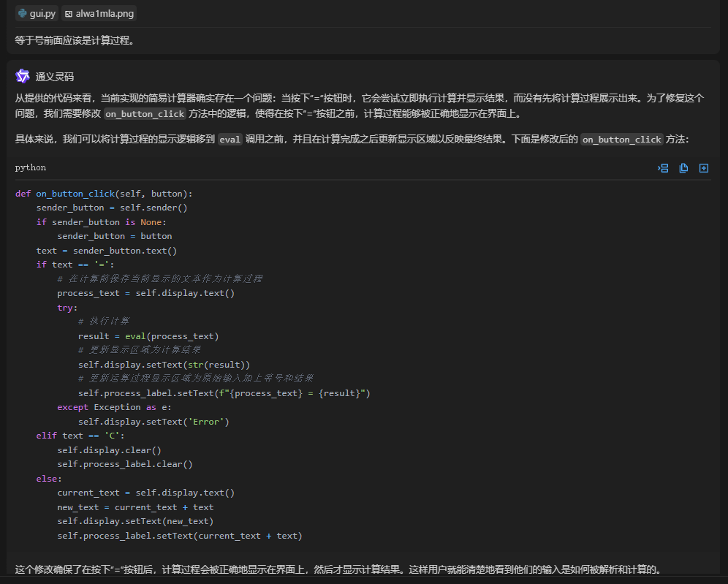Click the def on_button_click code line
Screen dimensions: 728x584
104,194
